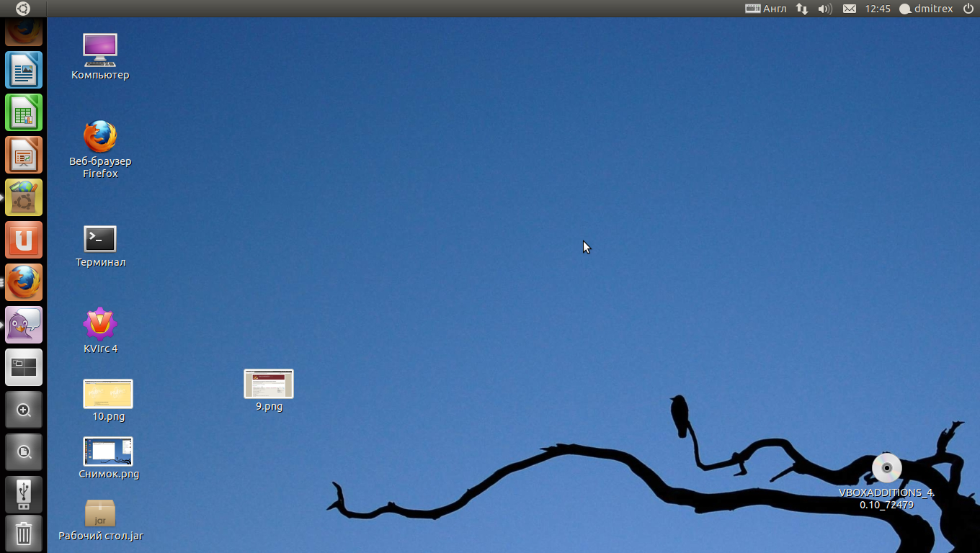The image size is (980, 553).
Task: Open the network connections indicator
Action: tap(802, 9)
